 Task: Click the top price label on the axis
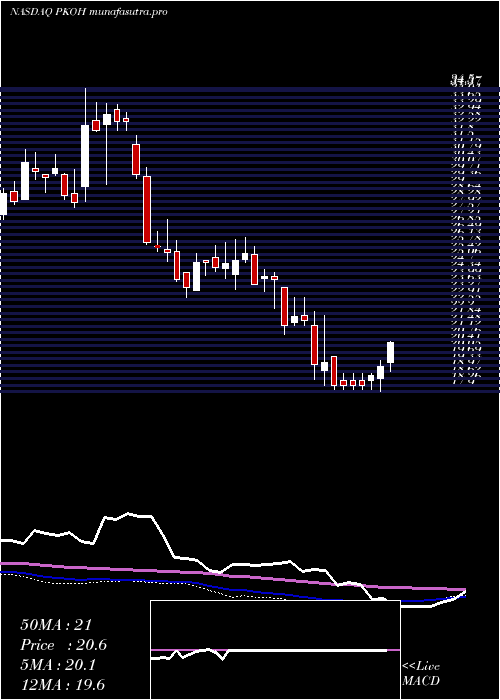point(466,81)
